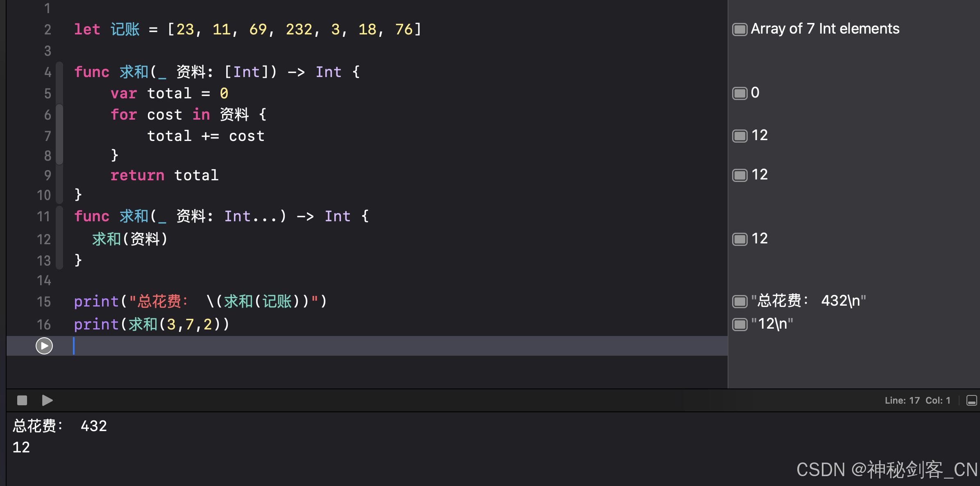
Task: Click the 记账 constant name on line 2
Action: click(x=125, y=30)
